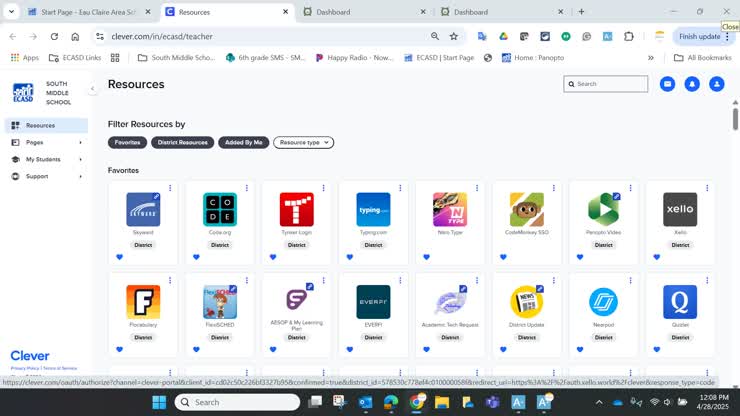Image resolution: width=740 pixels, height=416 pixels.
Task: Filter by Added By Me
Action: click(x=244, y=143)
